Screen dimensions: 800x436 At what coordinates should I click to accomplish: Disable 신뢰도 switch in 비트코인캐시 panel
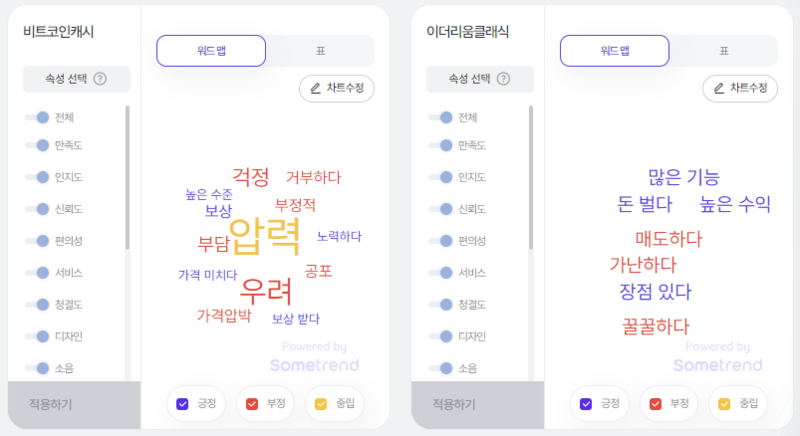coord(37,209)
